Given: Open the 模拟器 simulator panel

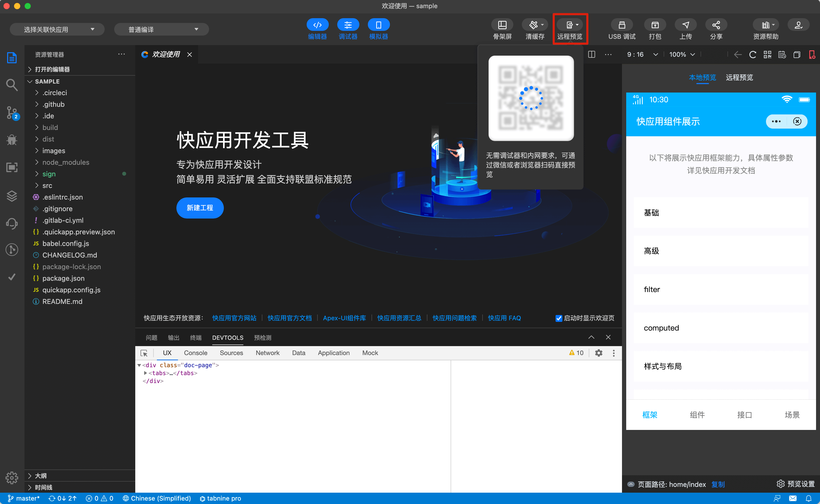Looking at the screenshot, I should [378, 29].
